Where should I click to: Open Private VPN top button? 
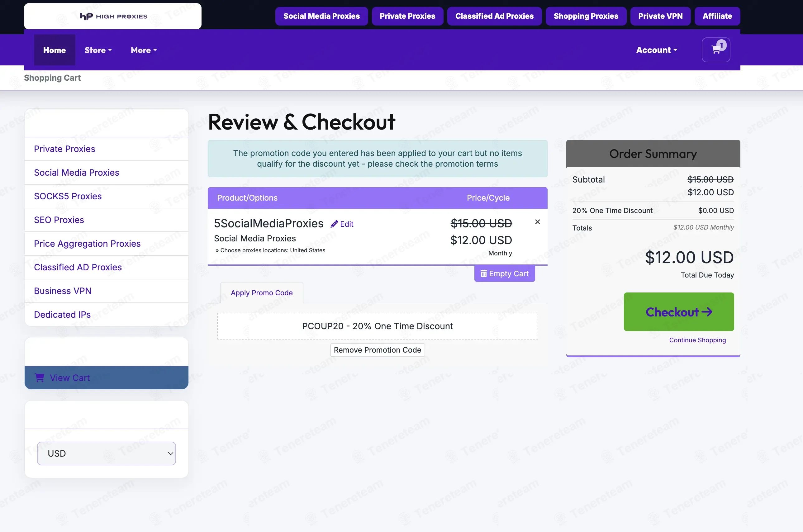(660, 16)
